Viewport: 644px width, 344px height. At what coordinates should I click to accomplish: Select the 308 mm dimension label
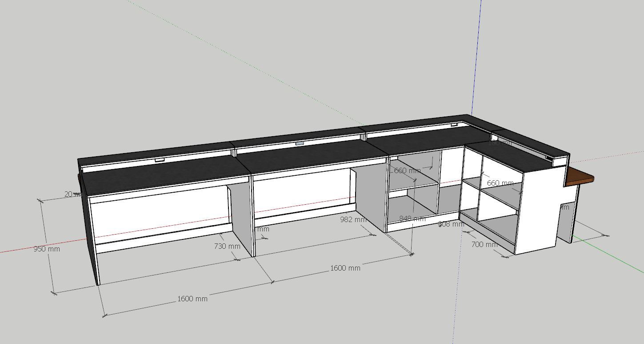click(451, 224)
